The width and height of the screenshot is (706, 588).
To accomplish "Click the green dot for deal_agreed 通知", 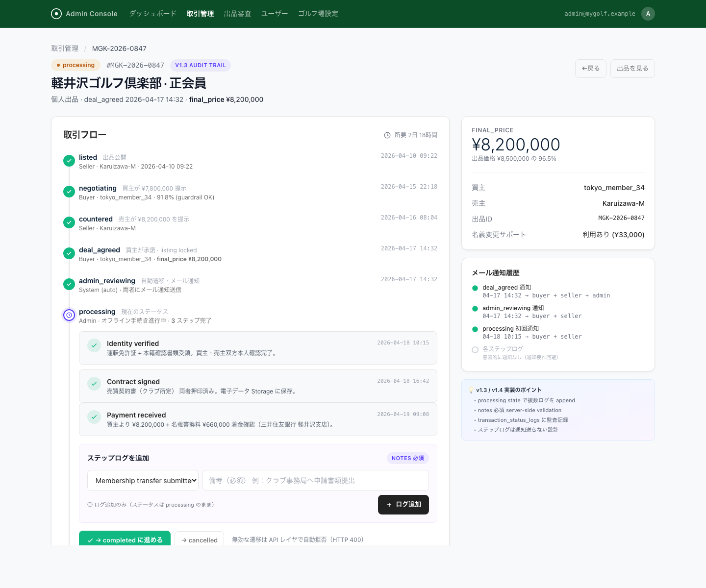I will click(x=475, y=288).
